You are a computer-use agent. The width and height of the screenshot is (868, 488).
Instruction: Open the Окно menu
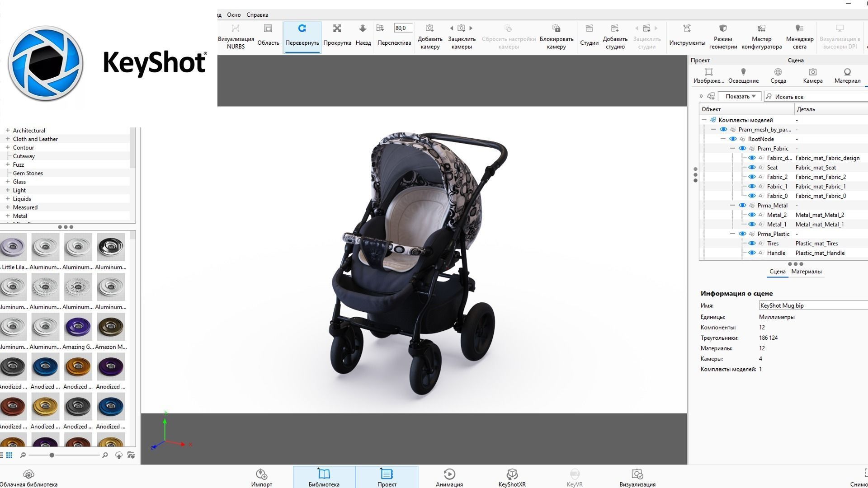coord(234,15)
